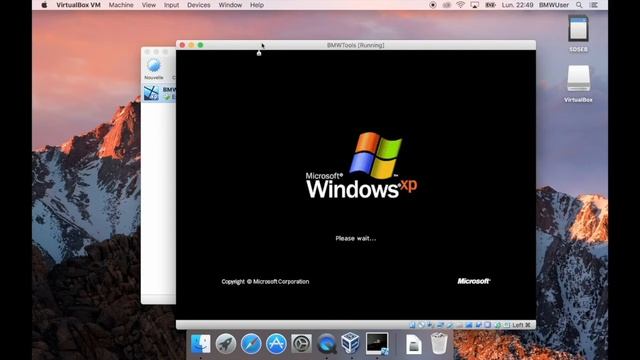Open the VirtualBox VM application menu
This screenshot has height=360, width=640.
point(78,5)
